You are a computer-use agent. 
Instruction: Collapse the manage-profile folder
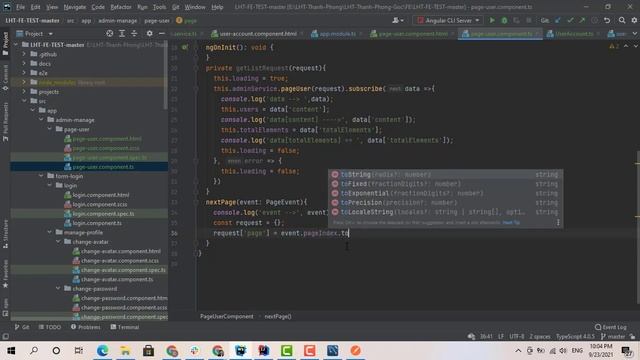(50, 232)
